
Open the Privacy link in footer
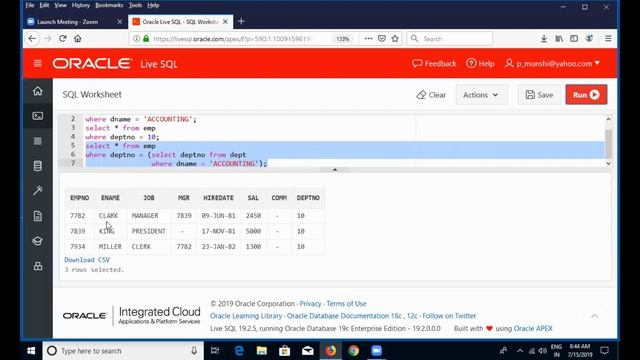point(310,304)
